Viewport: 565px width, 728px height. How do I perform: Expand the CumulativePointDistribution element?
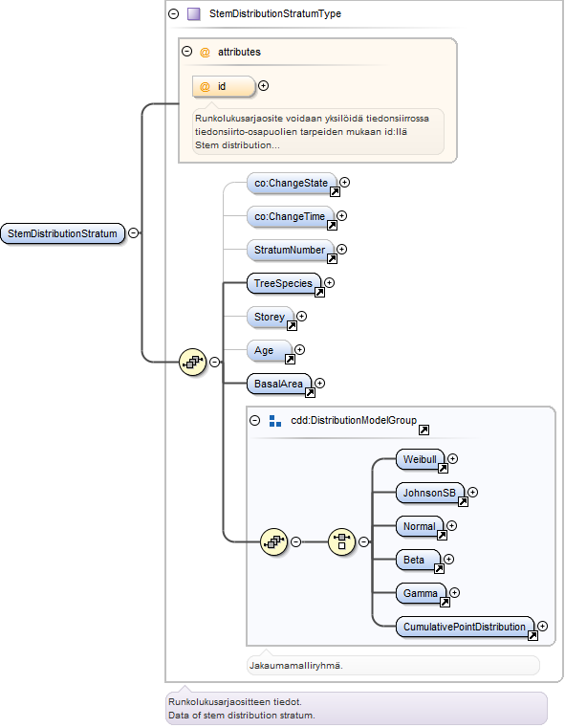click(543, 626)
